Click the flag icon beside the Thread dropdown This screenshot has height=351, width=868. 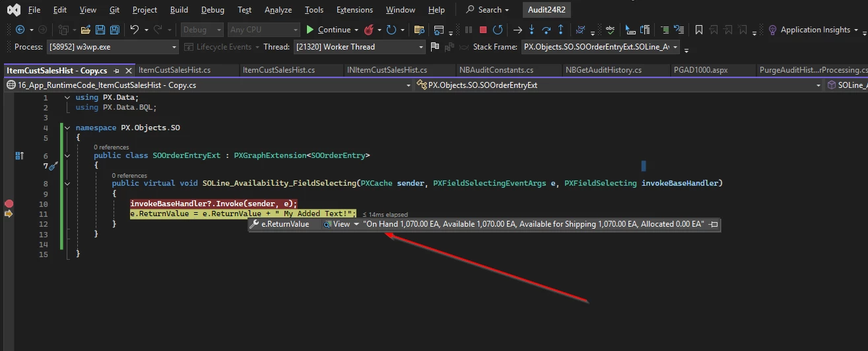click(434, 47)
